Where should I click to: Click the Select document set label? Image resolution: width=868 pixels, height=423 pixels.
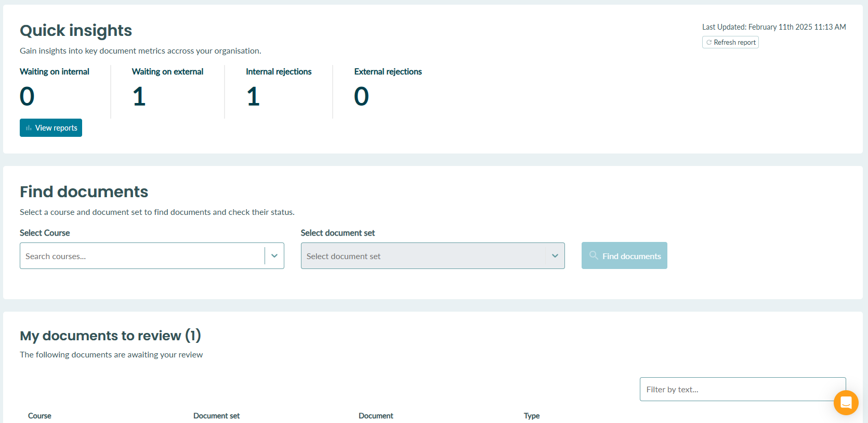338,233
